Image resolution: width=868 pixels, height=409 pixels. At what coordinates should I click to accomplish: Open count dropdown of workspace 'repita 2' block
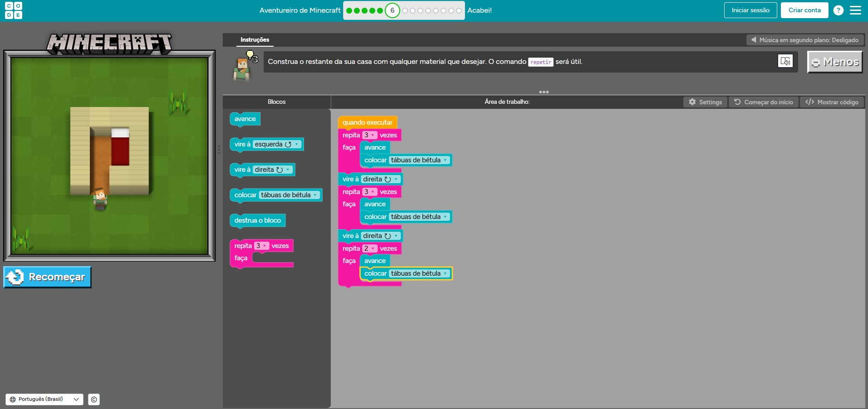point(370,248)
